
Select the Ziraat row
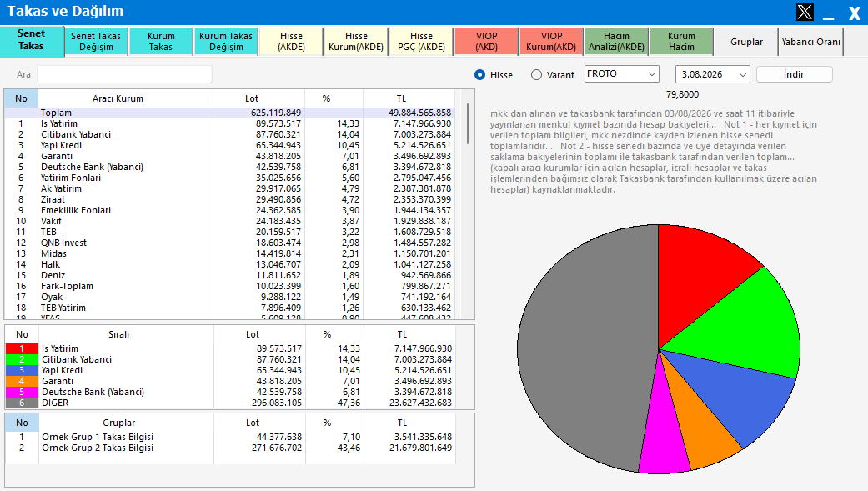230,199
